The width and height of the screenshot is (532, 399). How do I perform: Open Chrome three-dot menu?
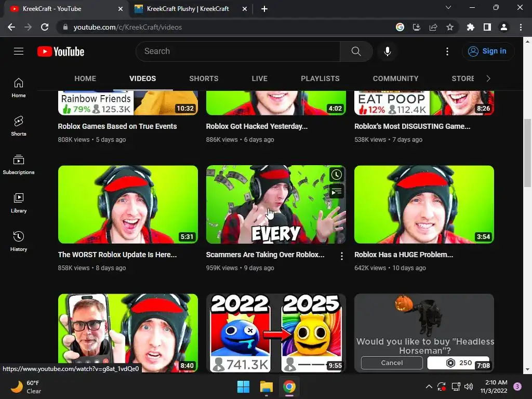point(521,27)
